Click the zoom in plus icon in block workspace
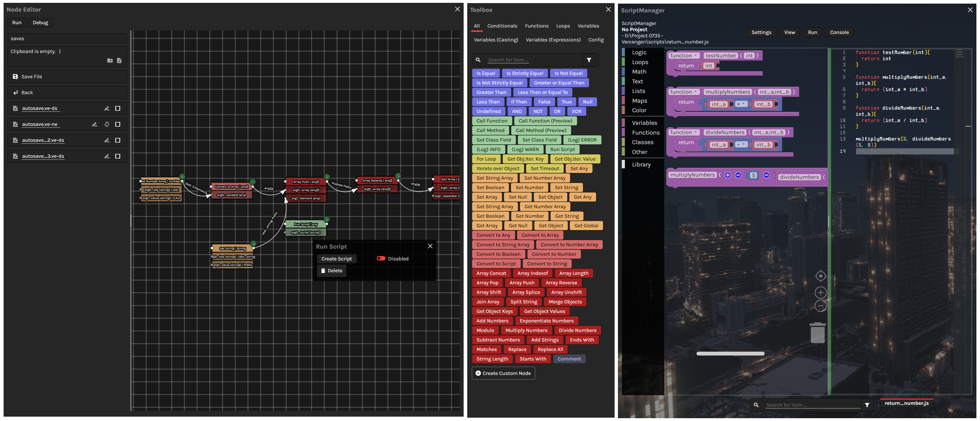This screenshot has height=421, width=980. click(x=821, y=292)
